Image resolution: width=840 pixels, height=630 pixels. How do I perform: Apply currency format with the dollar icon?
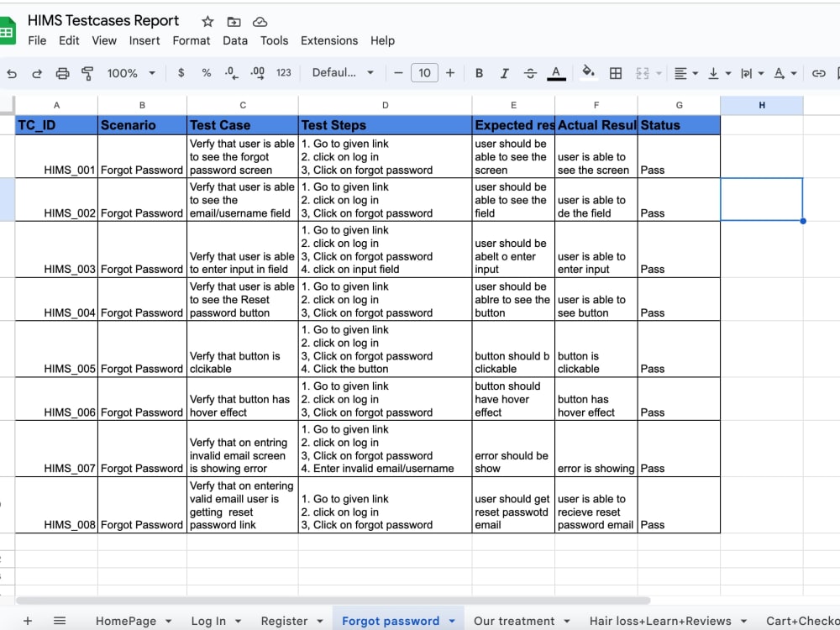[x=182, y=73]
